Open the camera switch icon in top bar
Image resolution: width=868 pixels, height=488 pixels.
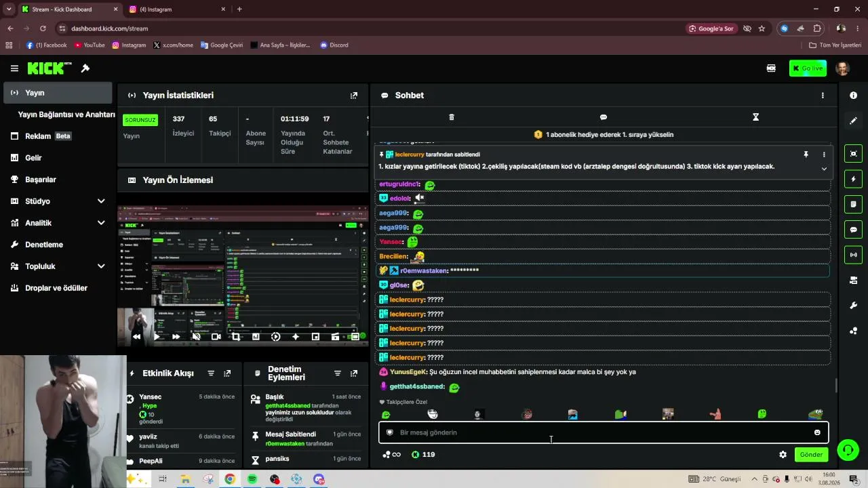pos(771,68)
